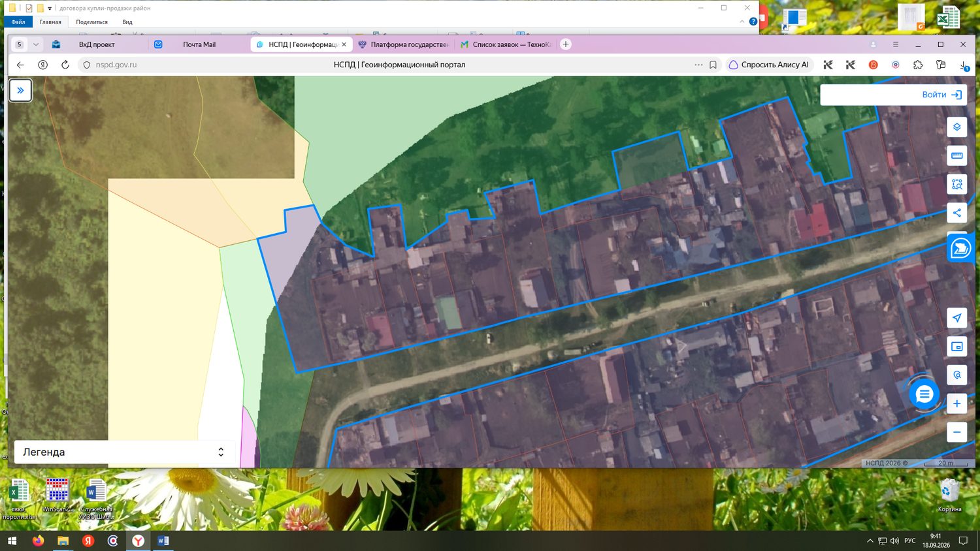Open browser extensions puzzle icon
The image size is (980, 551).
coord(918,65)
